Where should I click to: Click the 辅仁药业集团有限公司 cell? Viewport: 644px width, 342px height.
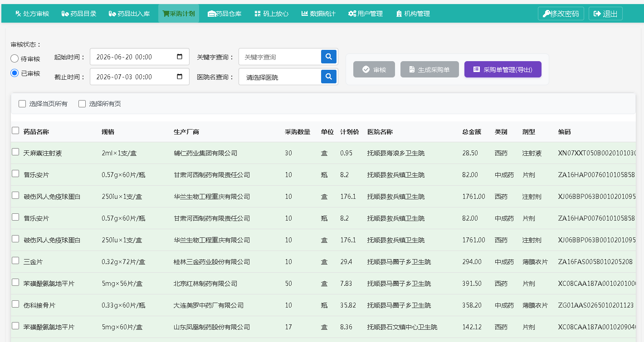(x=205, y=153)
